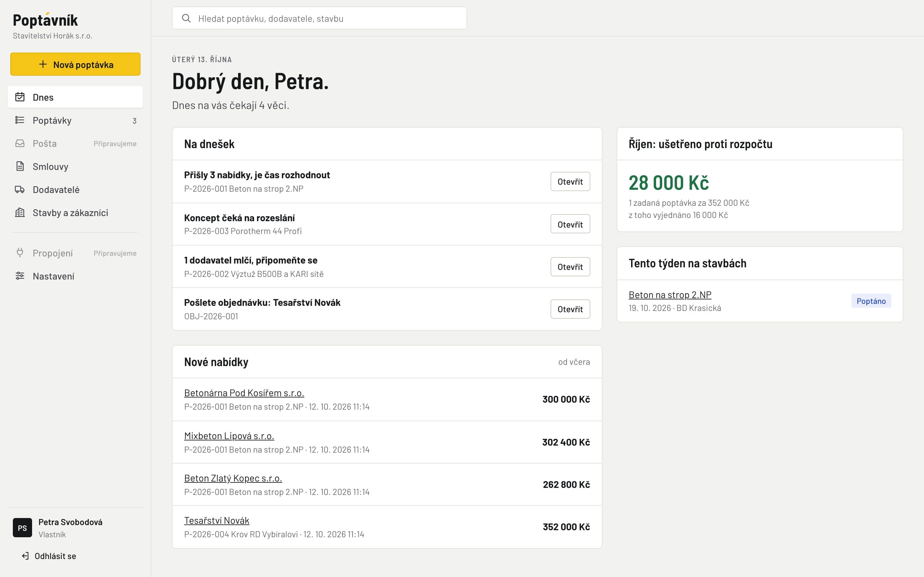The width and height of the screenshot is (924, 577).
Task: Click the building icon for Stavby a zákazníci
Action: (20, 213)
